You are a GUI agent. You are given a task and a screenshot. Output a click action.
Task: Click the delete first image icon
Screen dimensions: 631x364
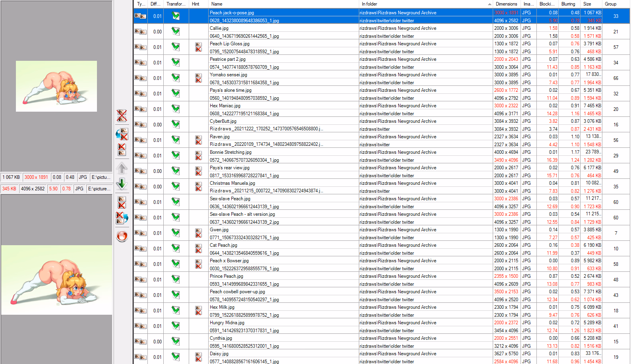[122, 149]
